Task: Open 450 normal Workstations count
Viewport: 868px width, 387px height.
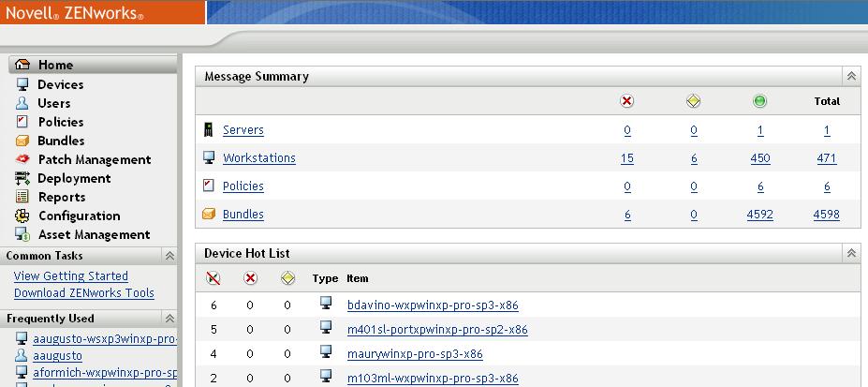Action: 760,158
